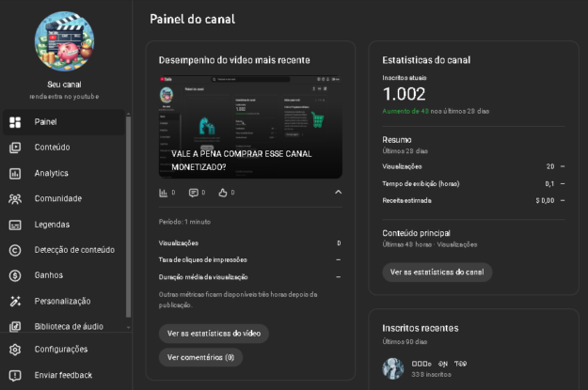Click the Biblioteca de áudio music icon

coord(15,327)
